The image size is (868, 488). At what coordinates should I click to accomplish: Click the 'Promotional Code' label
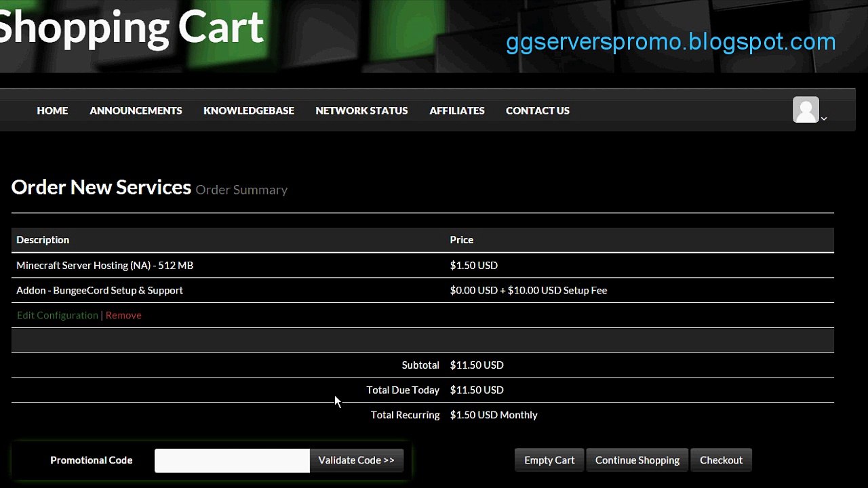click(x=92, y=460)
